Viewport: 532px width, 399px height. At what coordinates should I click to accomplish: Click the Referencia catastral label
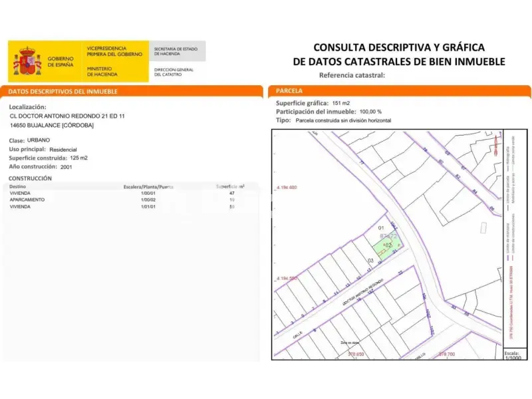(352, 75)
